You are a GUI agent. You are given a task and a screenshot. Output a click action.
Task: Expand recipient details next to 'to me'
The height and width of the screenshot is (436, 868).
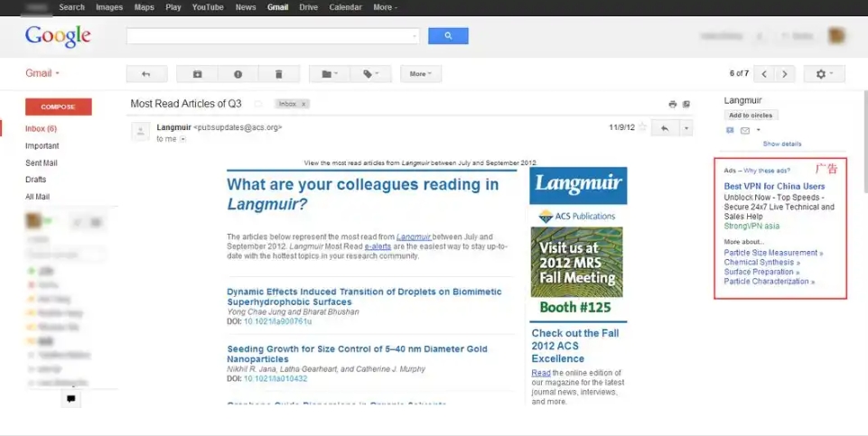click(x=182, y=139)
